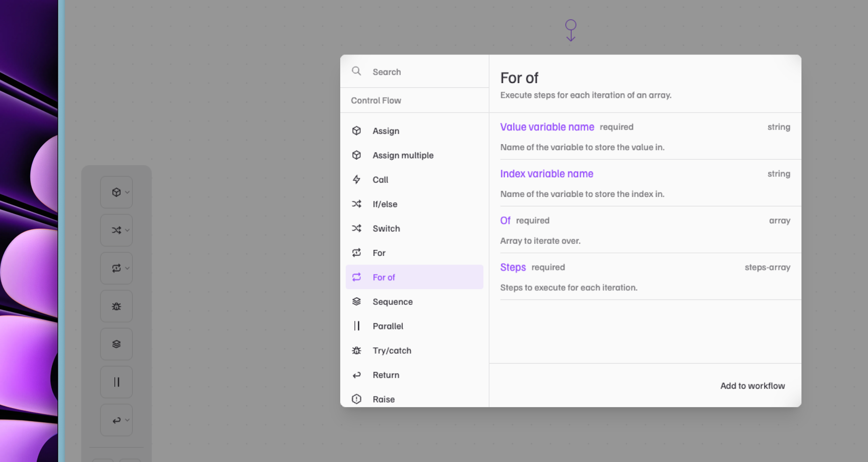Choose the Try/catch step
The width and height of the screenshot is (868, 462).
click(414, 351)
